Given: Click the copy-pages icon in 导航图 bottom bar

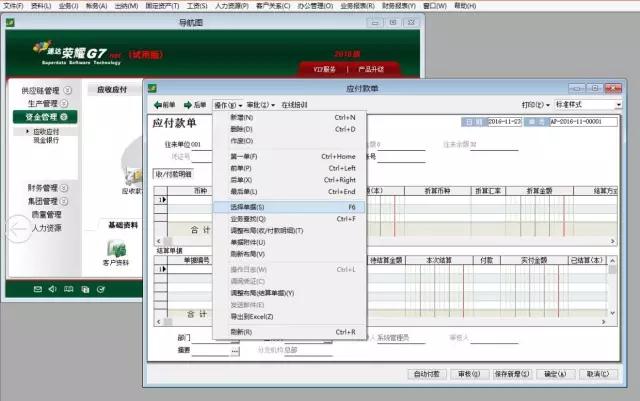Looking at the screenshot, I should click(85, 290).
